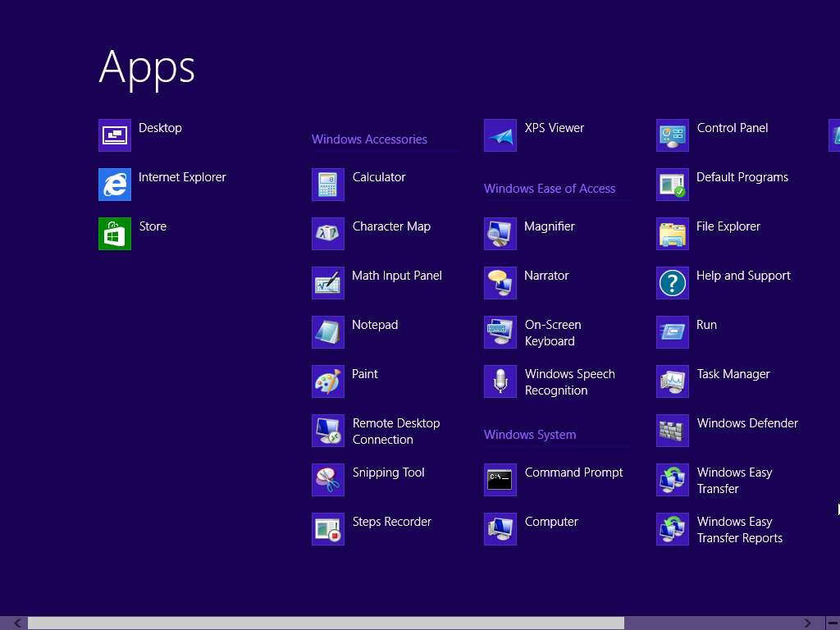Click the horizontal scrollbar thumb
840x630 pixels.
(326, 623)
